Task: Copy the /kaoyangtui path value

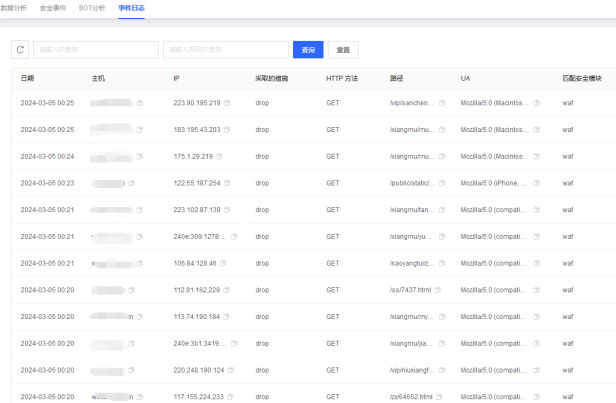Action: point(442,263)
